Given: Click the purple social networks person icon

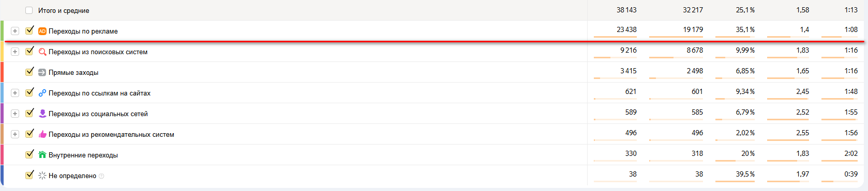Looking at the screenshot, I should [42, 114].
